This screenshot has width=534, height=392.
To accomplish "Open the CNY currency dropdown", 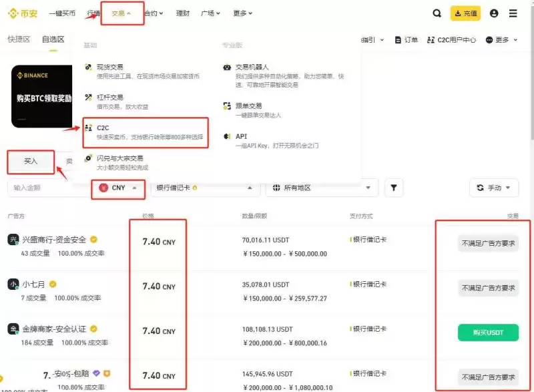I will pos(118,188).
